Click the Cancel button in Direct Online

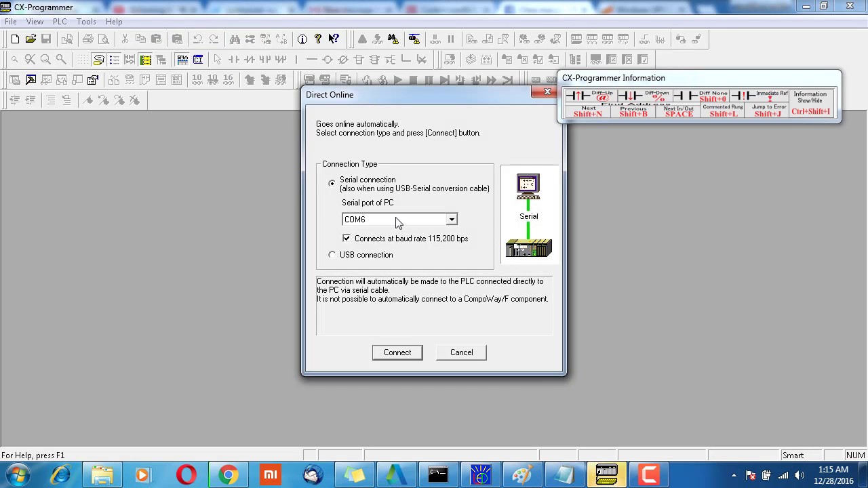click(x=461, y=352)
